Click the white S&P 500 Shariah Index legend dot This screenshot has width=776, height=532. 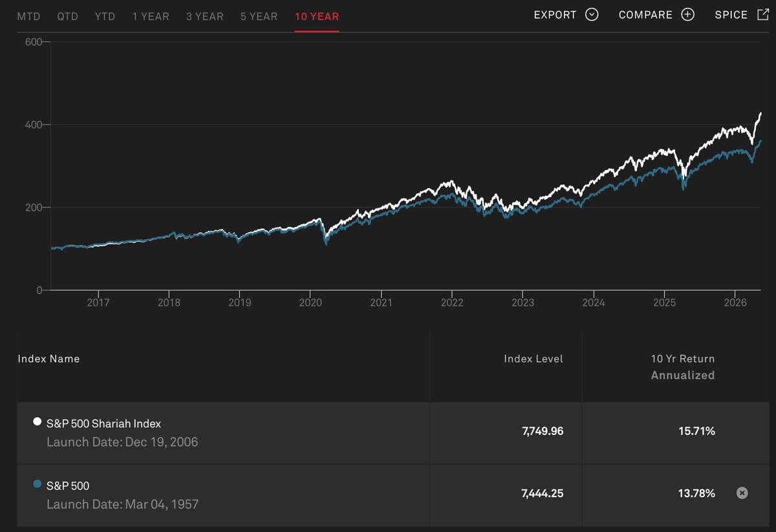pyautogui.click(x=37, y=422)
